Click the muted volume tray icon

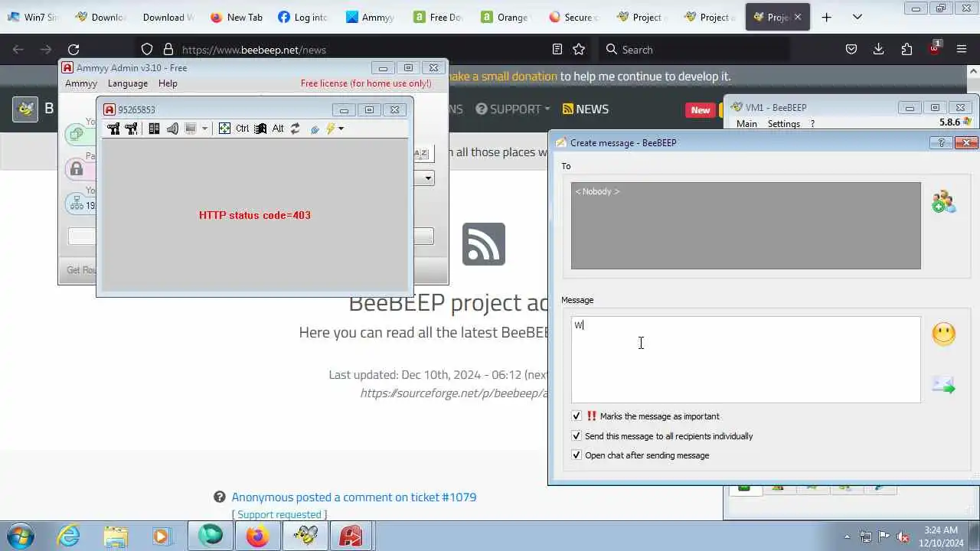(903, 537)
